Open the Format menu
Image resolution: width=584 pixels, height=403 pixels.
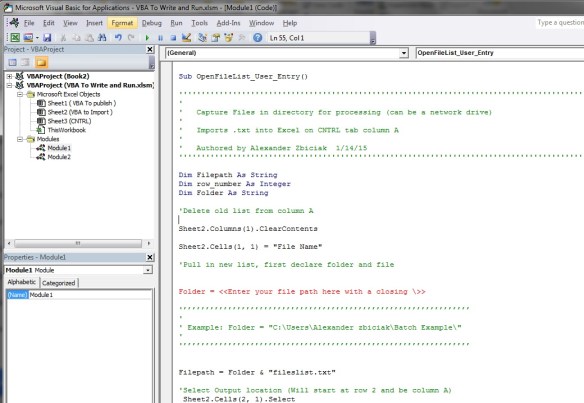coord(122,23)
